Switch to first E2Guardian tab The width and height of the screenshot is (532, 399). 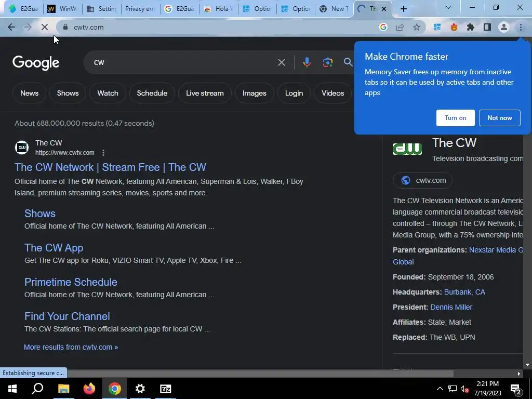pyautogui.click(x=24, y=9)
